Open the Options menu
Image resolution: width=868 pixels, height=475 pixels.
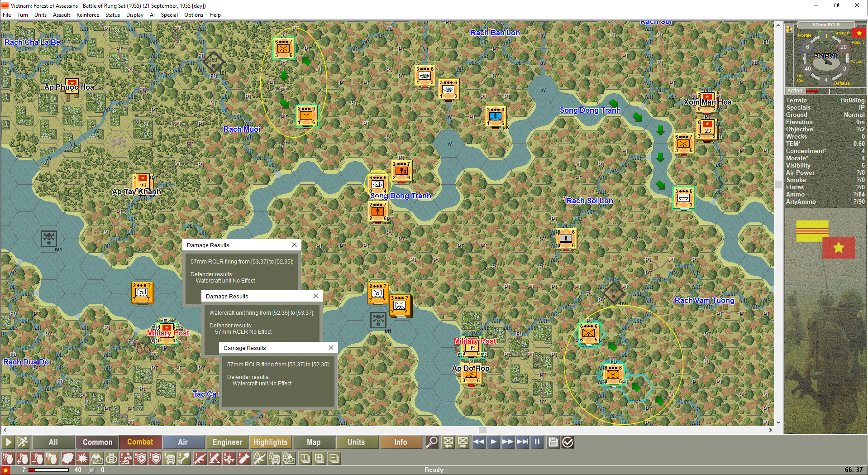point(194,15)
